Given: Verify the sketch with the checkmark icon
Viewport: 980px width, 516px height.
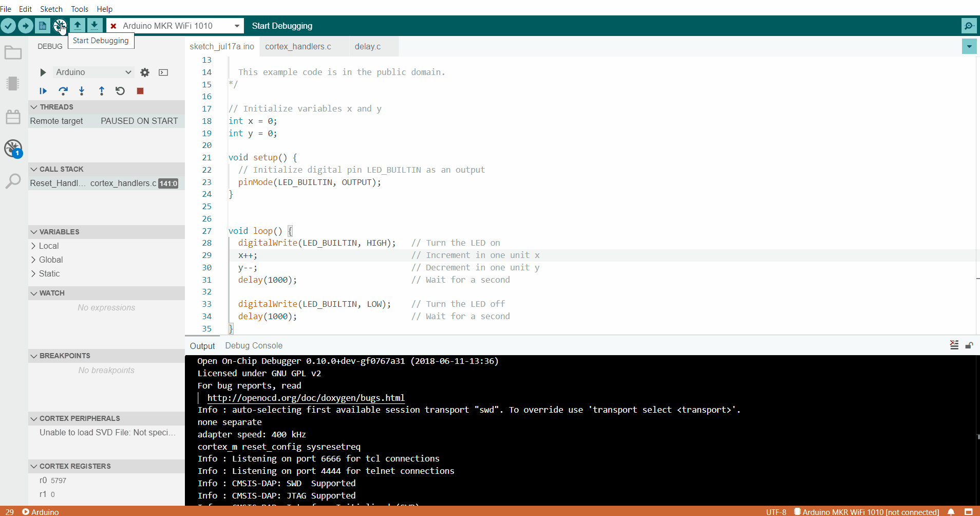Looking at the screenshot, I should tap(8, 25).
